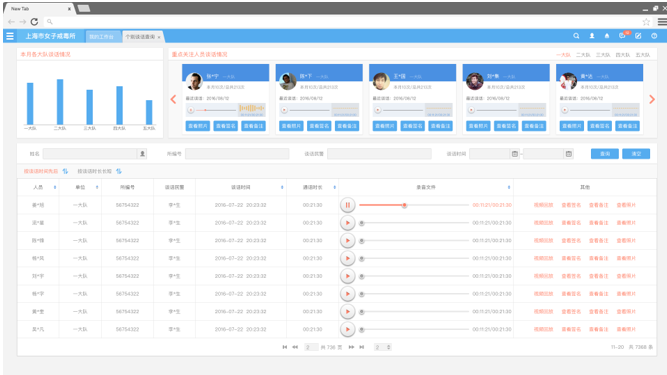Open the hamburger menu beside 上海市女子戒毒所
The image size is (667, 375).
click(9, 36)
